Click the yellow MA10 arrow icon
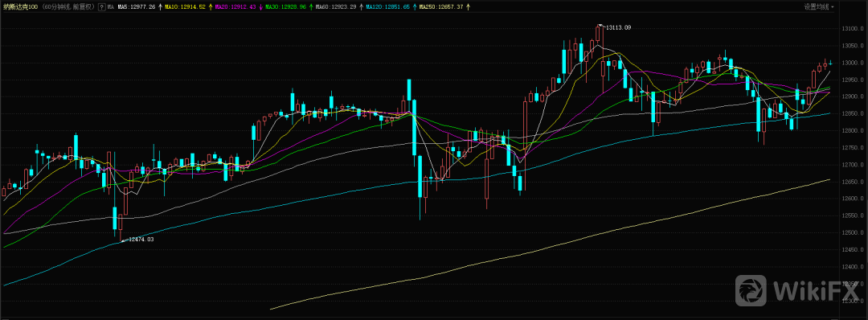The image size is (868, 320). point(211,6)
